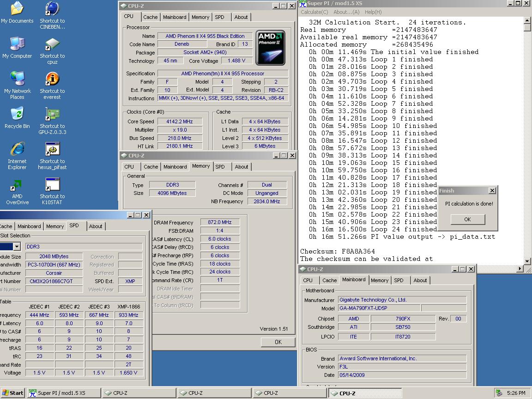Click OK in the Finish dialog

[467, 219]
